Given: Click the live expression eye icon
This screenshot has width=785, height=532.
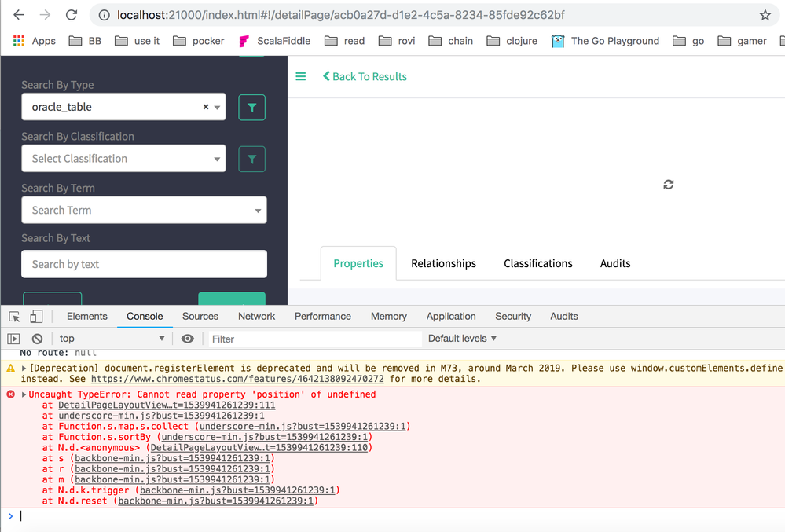Looking at the screenshot, I should coord(185,338).
